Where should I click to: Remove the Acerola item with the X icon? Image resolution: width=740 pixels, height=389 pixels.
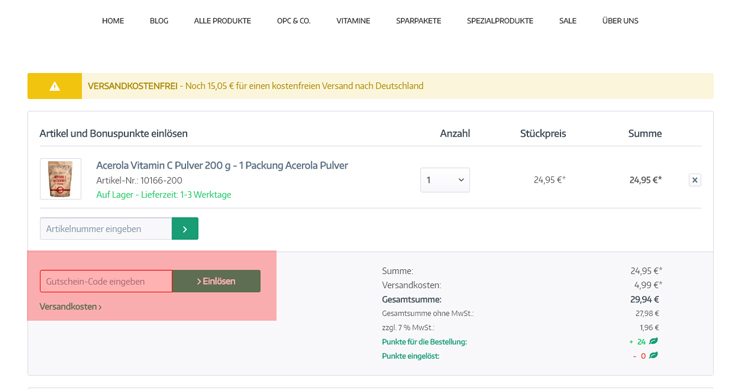(694, 180)
